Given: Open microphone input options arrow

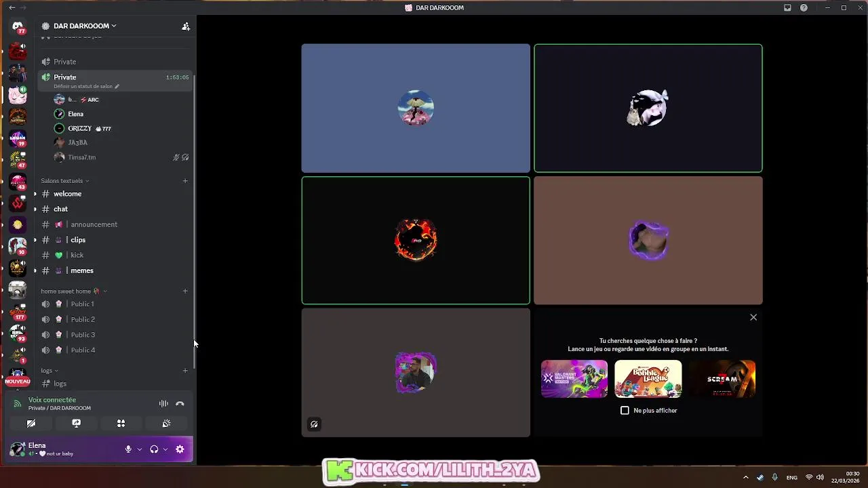Looking at the screenshot, I should (x=140, y=449).
